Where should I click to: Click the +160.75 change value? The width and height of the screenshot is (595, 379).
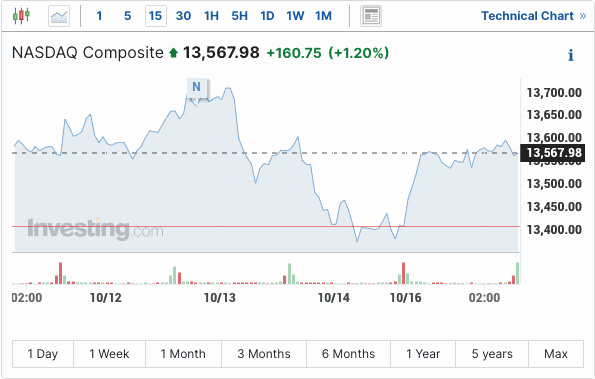294,53
